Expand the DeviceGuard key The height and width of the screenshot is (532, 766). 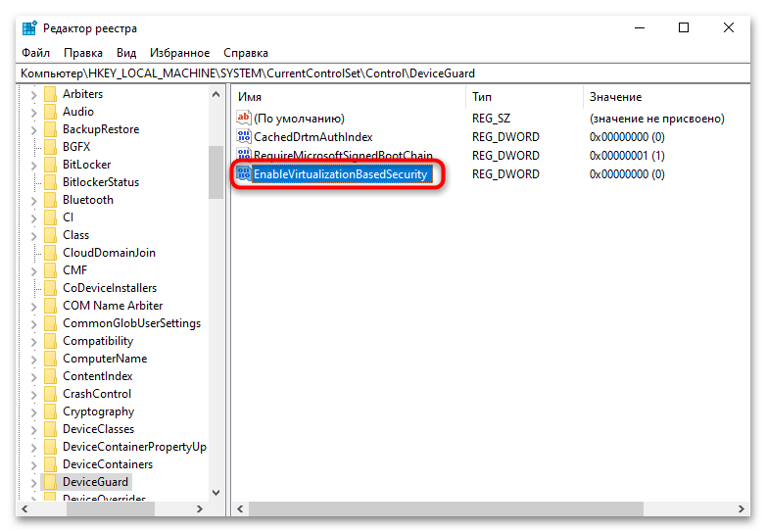coord(33,483)
